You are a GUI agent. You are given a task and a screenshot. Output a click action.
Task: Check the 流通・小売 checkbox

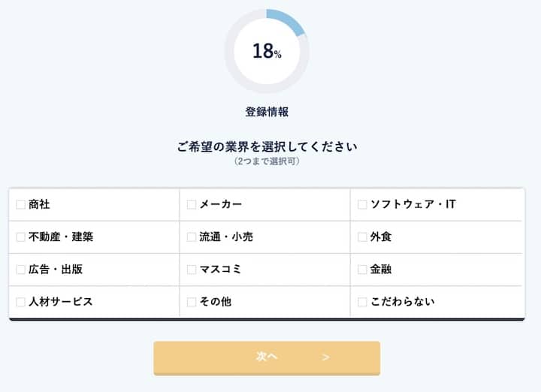[192, 237]
